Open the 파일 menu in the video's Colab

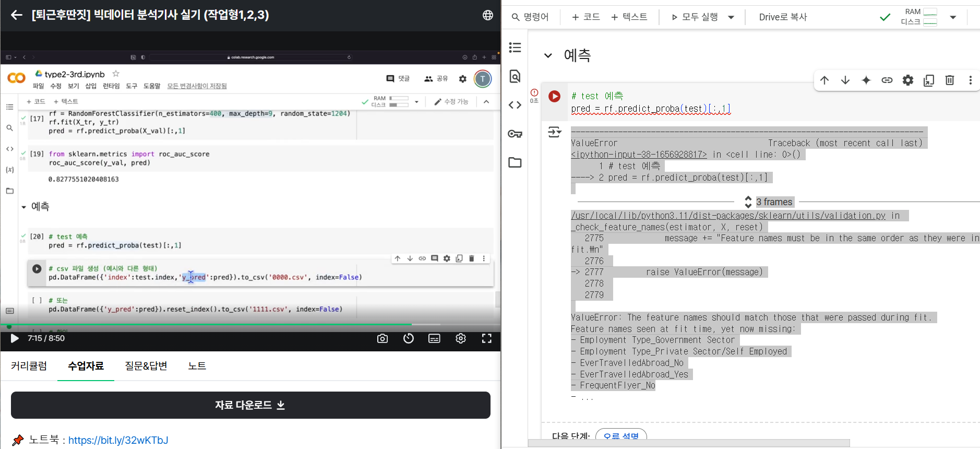click(x=39, y=86)
